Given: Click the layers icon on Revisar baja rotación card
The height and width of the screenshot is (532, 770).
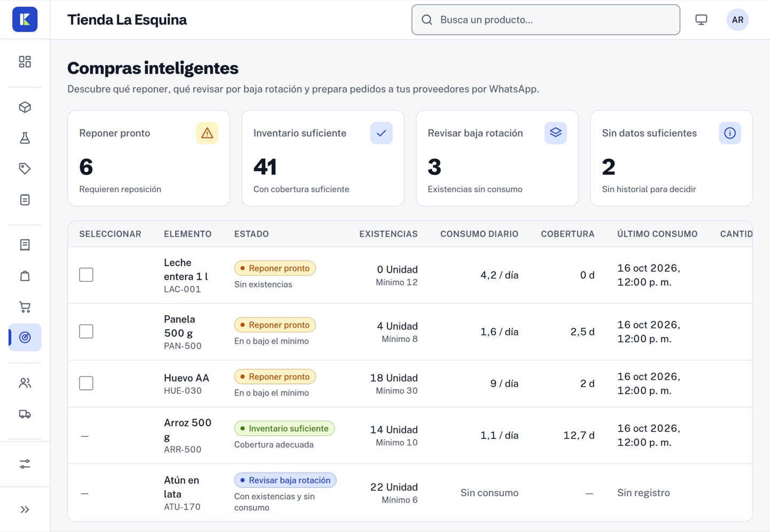Looking at the screenshot, I should [556, 133].
